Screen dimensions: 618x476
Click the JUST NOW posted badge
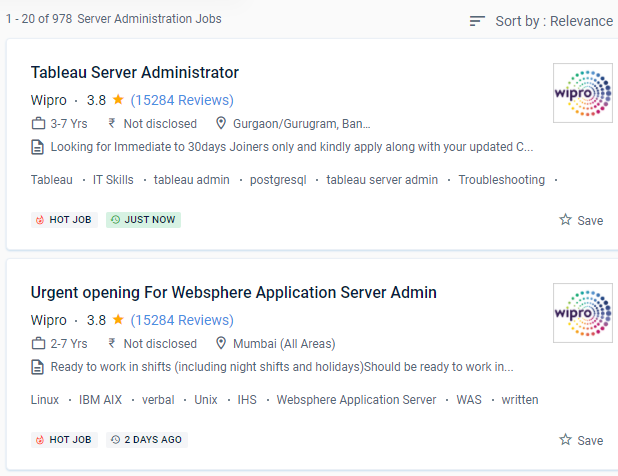click(144, 220)
